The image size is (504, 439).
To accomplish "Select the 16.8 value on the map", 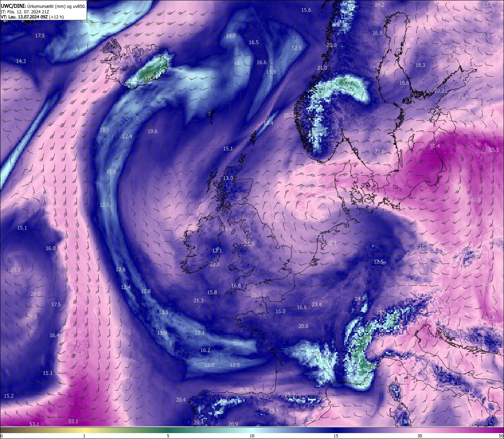I will pyautogui.click(x=236, y=285).
